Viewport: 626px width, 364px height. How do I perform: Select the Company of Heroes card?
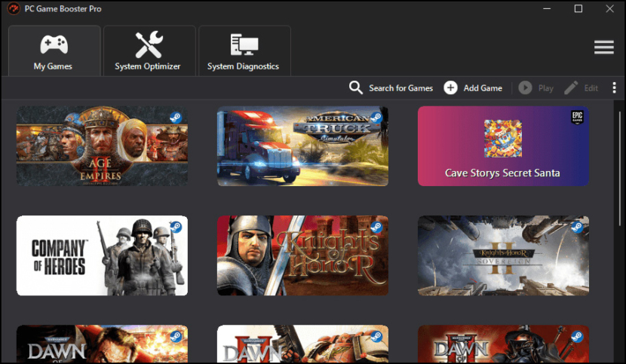[x=102, y=255]
